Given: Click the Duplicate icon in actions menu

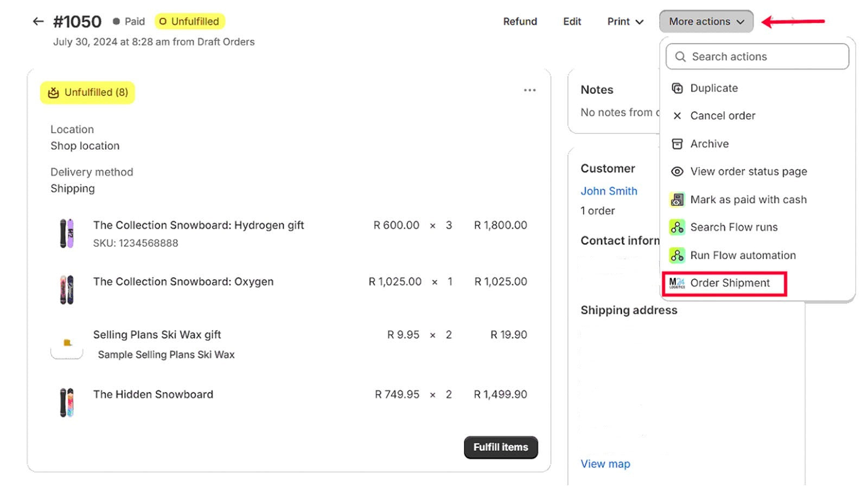Looking at the screenshot, I should click(677, 88).
